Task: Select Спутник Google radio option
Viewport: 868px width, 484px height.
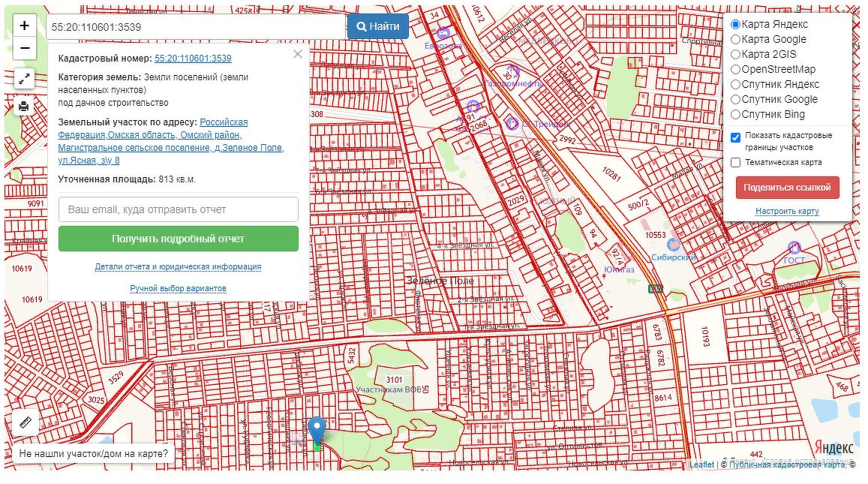Action: pyautogui.click(x=735, y=99)
